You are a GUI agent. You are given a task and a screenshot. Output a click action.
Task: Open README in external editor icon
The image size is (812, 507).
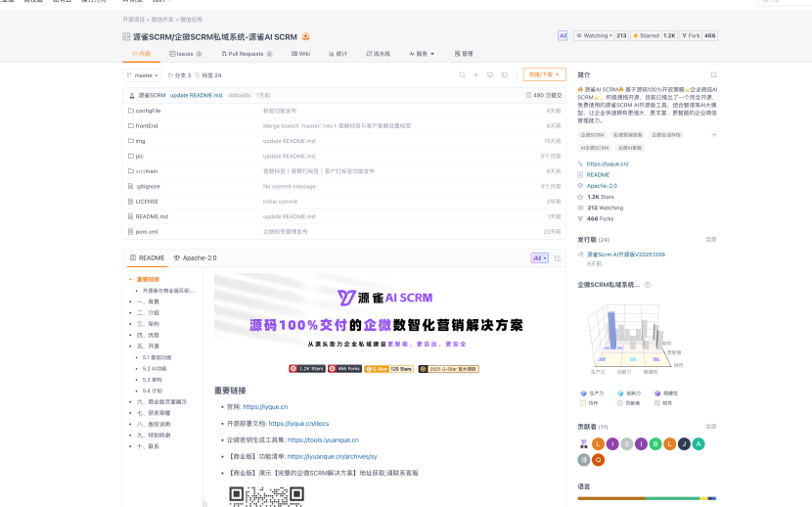click(x=558, y=257)
